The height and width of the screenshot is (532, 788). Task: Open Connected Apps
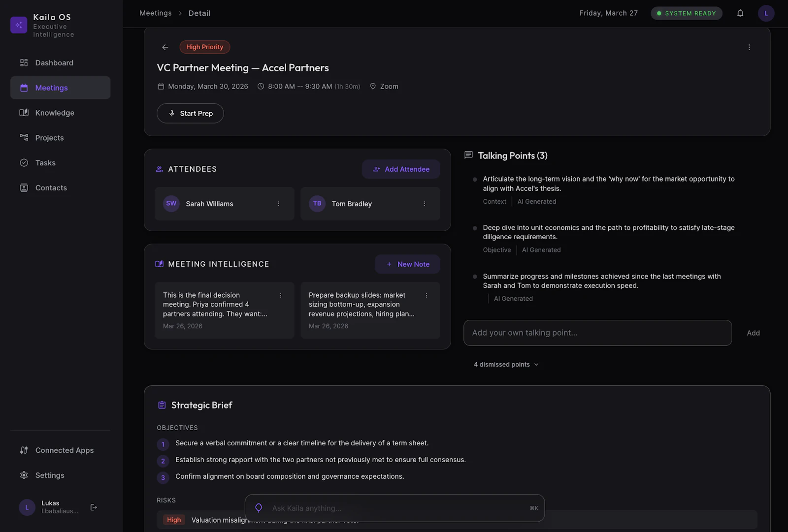pos(60,450)
